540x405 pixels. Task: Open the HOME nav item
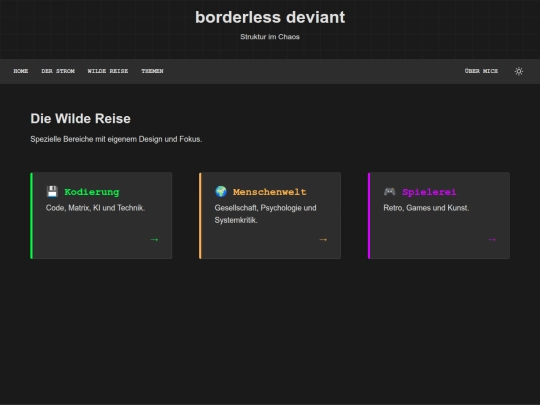21,71
